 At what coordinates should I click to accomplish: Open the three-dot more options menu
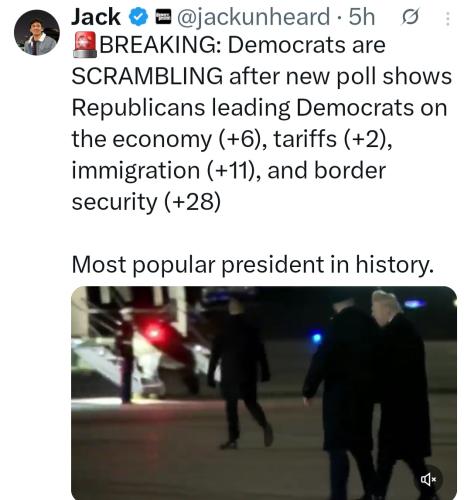tap(448, 19)
